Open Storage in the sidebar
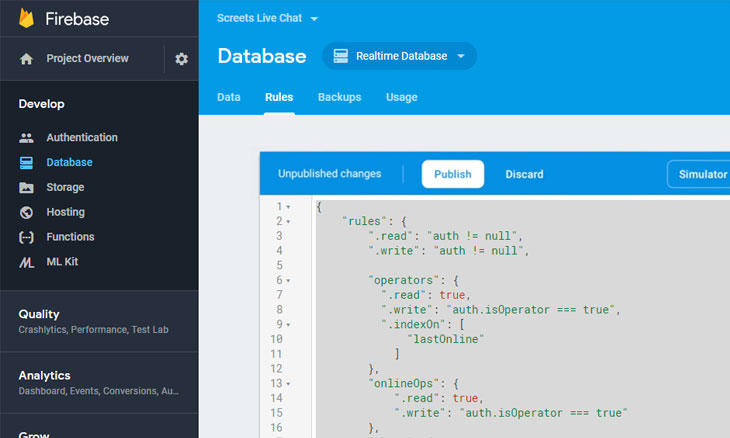Image resolution: width=730 pixels, height=438 pixels. pyautogui.click(x=65, y=187)
